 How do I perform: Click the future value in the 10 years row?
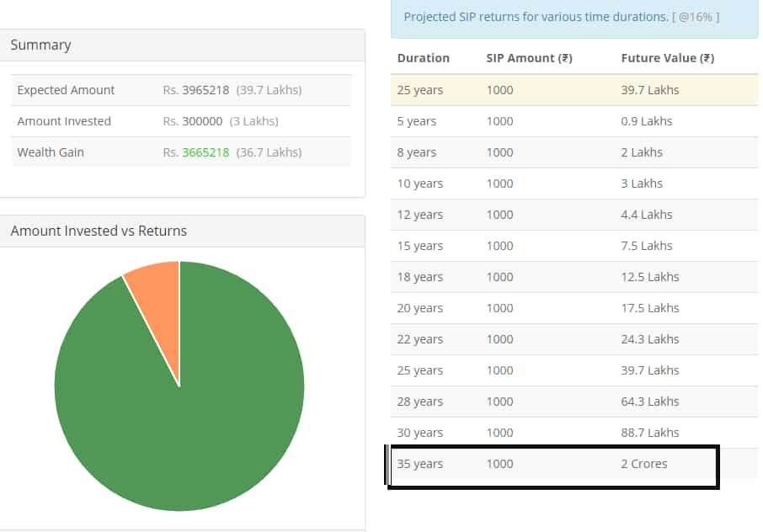point(642,184)
